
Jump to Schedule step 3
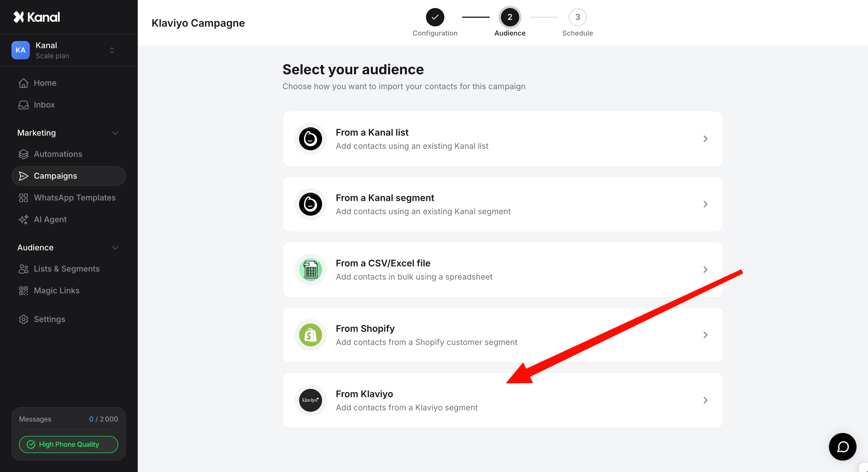[x=577, y=17]
